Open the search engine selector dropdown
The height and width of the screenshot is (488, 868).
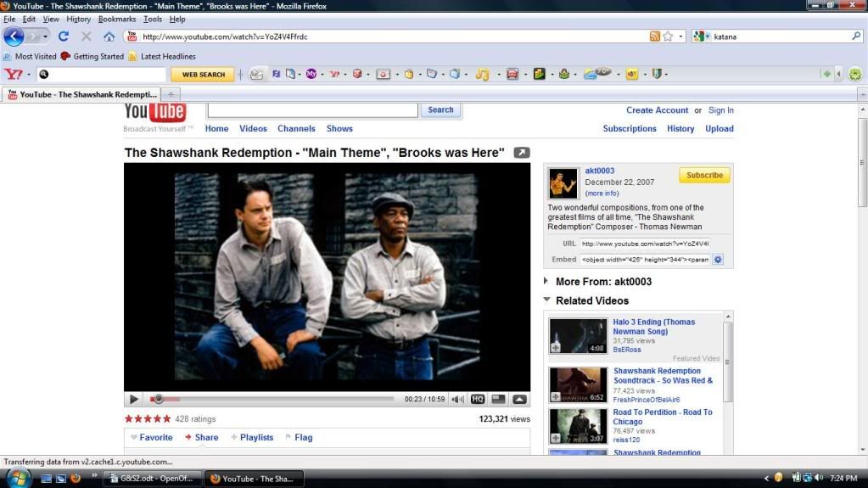(702, 36)
